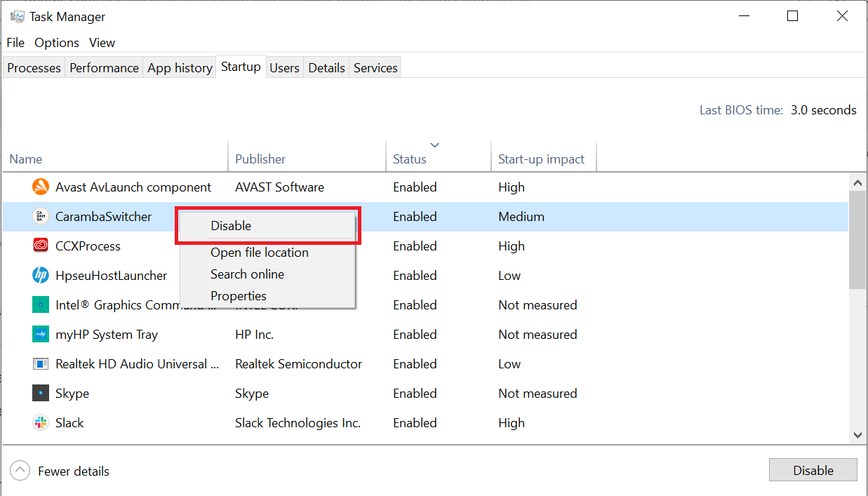This screenshot has height=496, width=868.
Task: Open Properties from the context menu
Action: coord(238,295)
